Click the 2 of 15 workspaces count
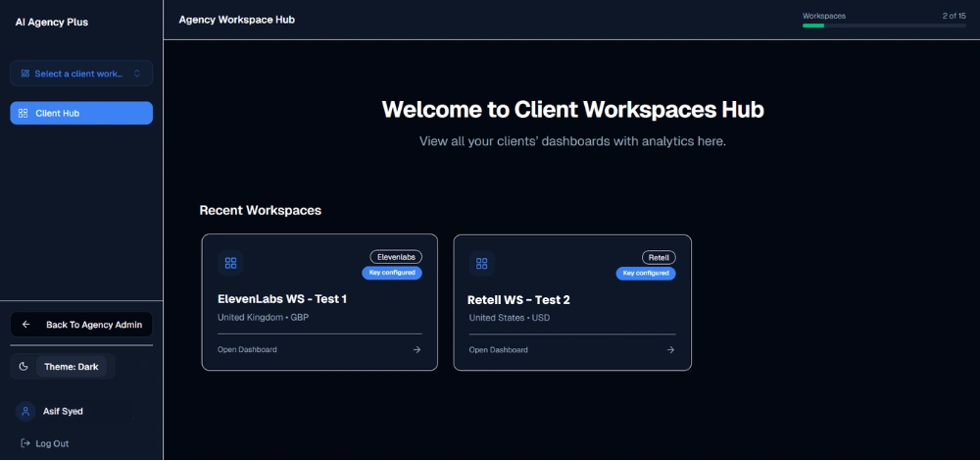Screen dimensions: 980x461 [954, 17]
